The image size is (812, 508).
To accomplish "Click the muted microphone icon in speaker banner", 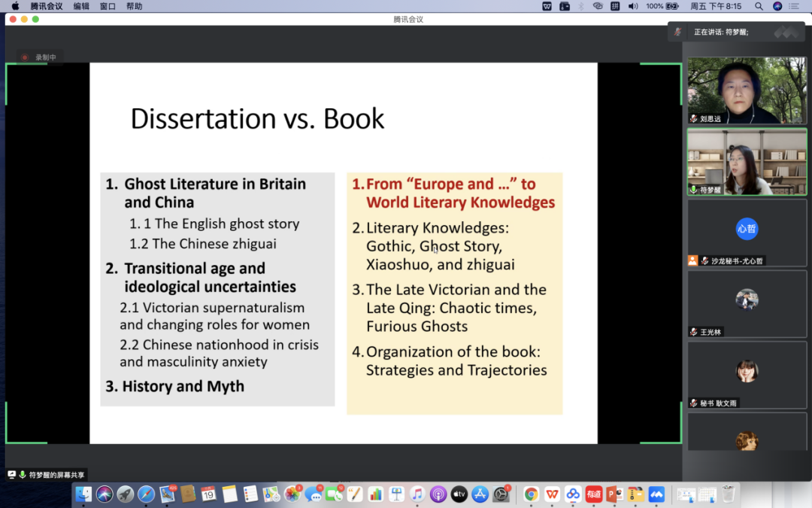I will 678,32.
